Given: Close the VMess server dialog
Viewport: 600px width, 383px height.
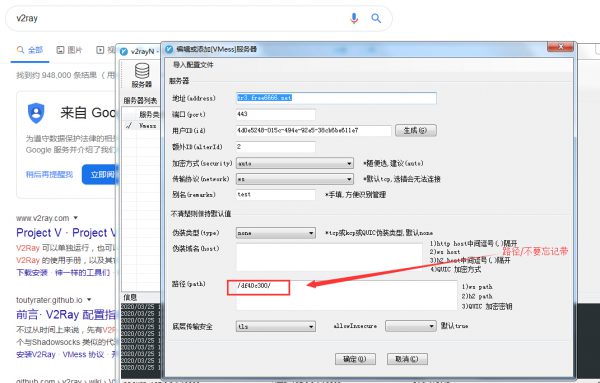Looking at the screenshot, I should pyautogui.click(x=560, y=47).
